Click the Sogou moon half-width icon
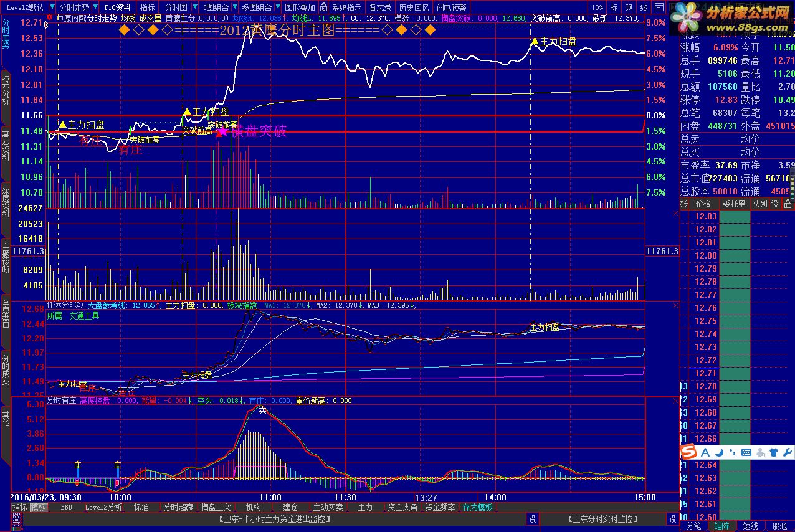 click(x=720, y=452)
